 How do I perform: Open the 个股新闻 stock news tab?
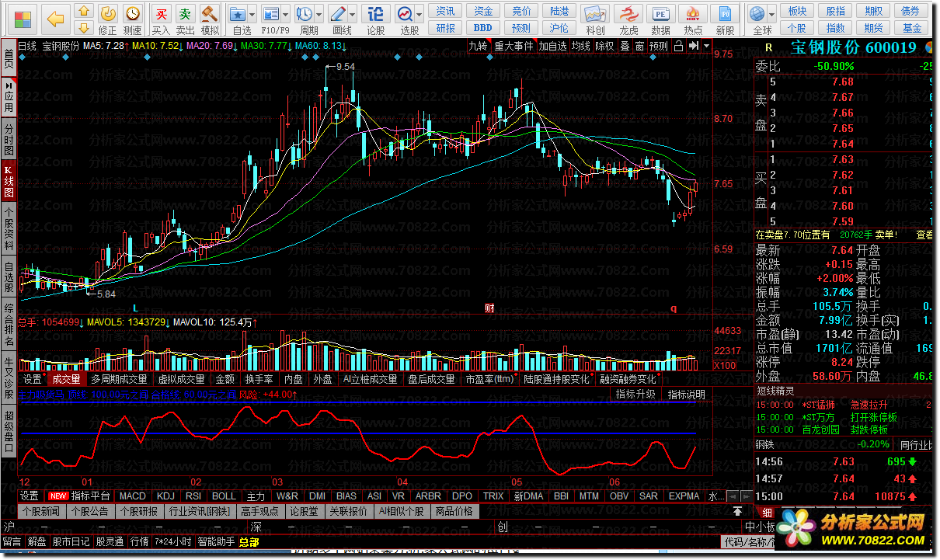click(x=41, y=512)
